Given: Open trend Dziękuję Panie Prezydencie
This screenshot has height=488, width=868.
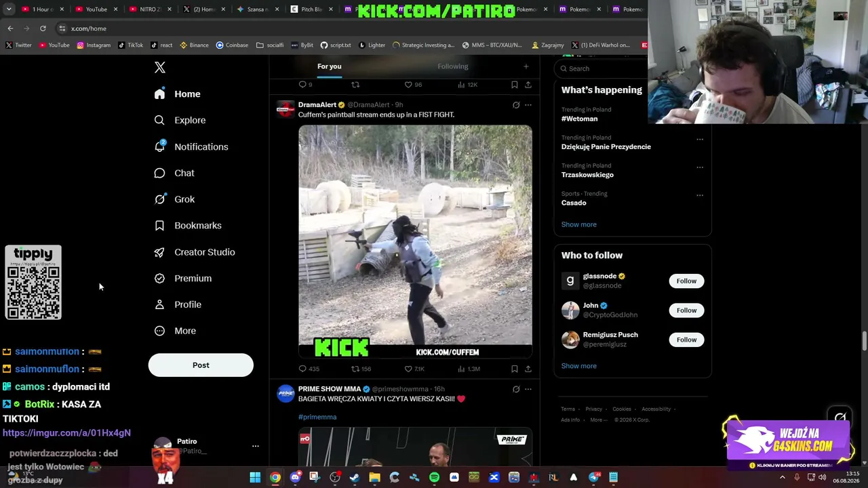Looking at the screenshot, I should [606, 146].
